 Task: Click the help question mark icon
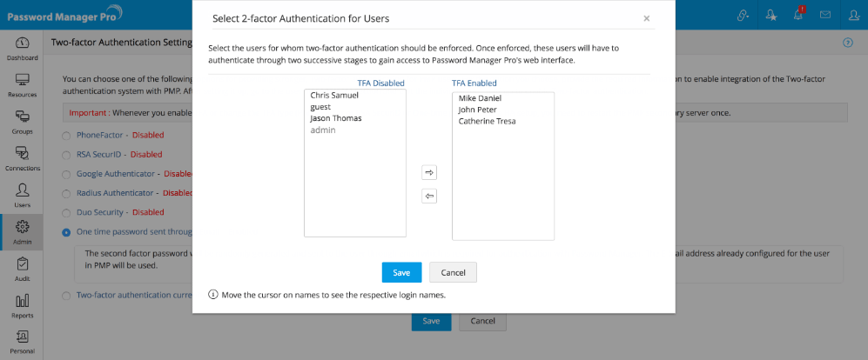[847, 42]
